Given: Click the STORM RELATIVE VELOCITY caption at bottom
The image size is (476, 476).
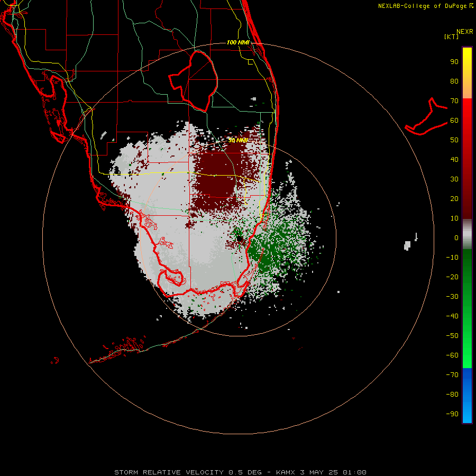Looking at the screenshot, I should (x=240, y=472).
